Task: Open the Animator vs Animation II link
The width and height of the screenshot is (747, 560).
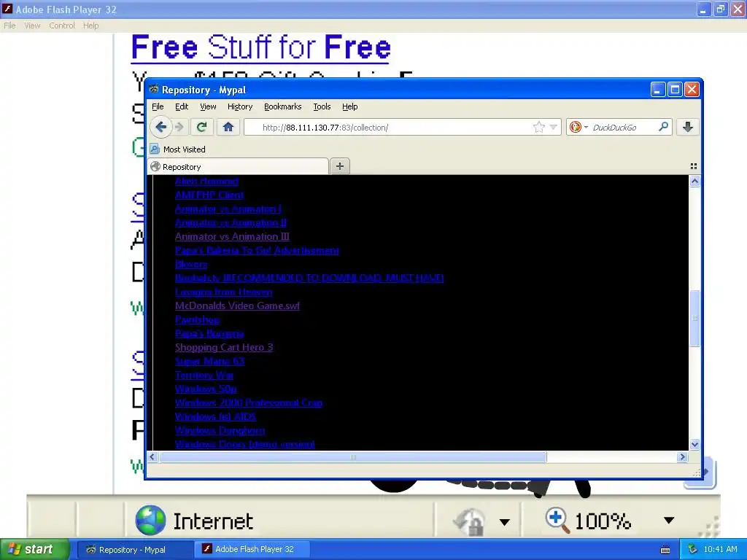Action: (x=231, y=222)
